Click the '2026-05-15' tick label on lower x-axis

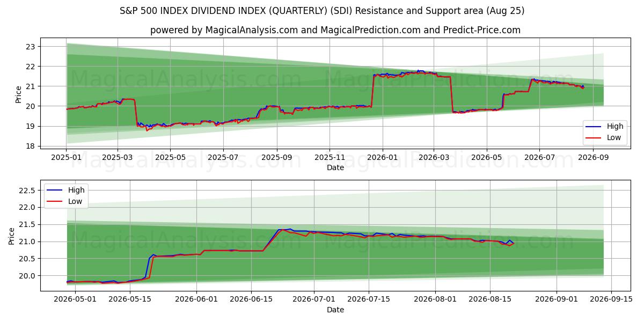(x=129, y=300)
